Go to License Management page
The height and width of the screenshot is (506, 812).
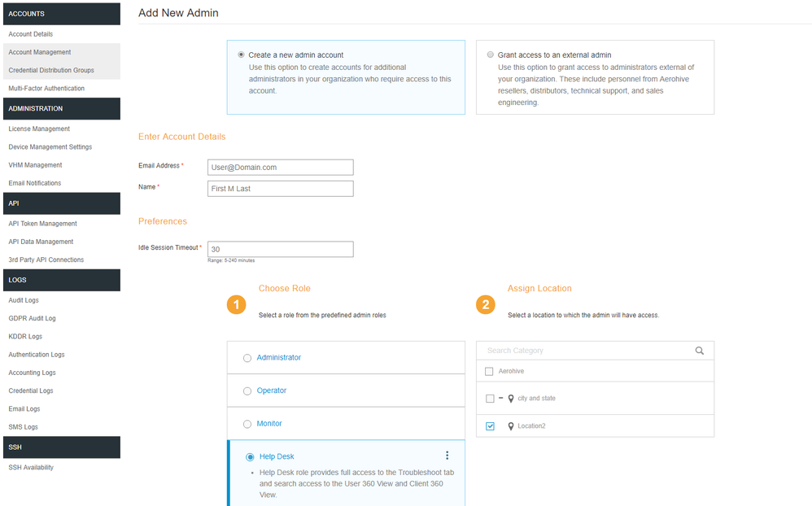click(39, 129)
